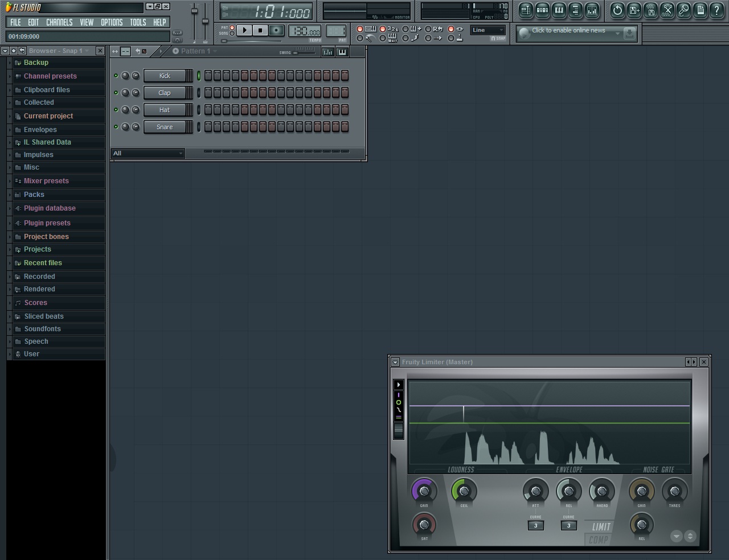Toggle graph editor in step sequencer
Viewport: 729px width, 560px height.
click(x=328, y=52)
